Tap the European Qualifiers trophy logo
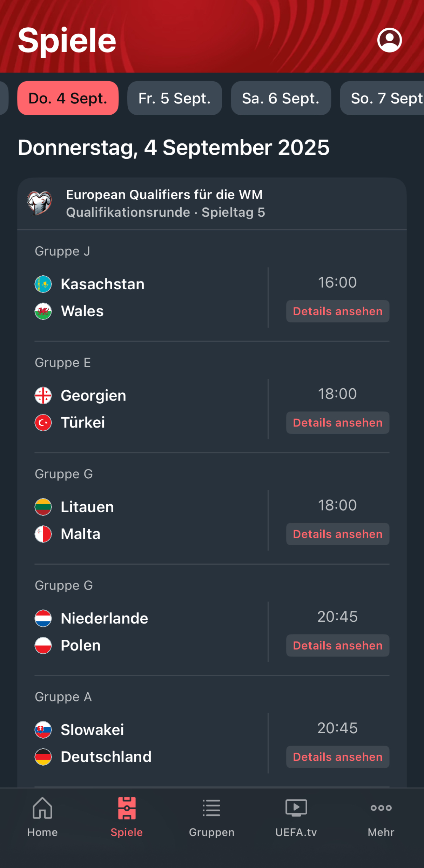This screenshot has height=868, width=424. pos(40,203)
